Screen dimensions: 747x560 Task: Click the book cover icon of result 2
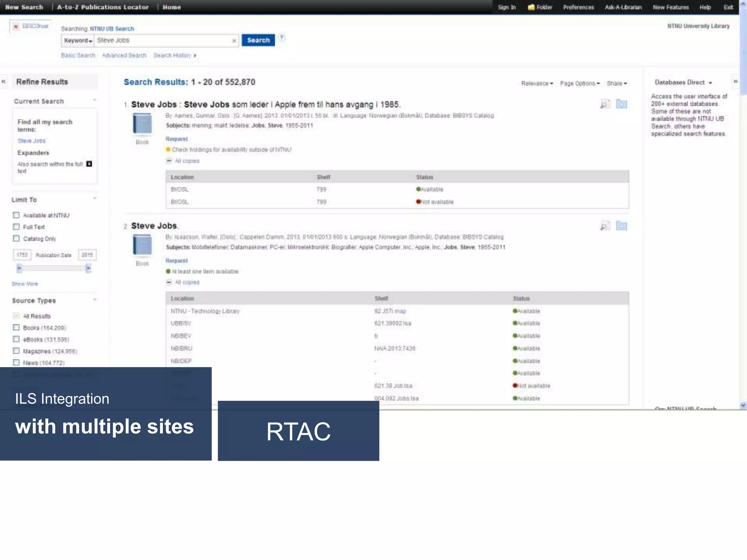click(x=142, y=245)
